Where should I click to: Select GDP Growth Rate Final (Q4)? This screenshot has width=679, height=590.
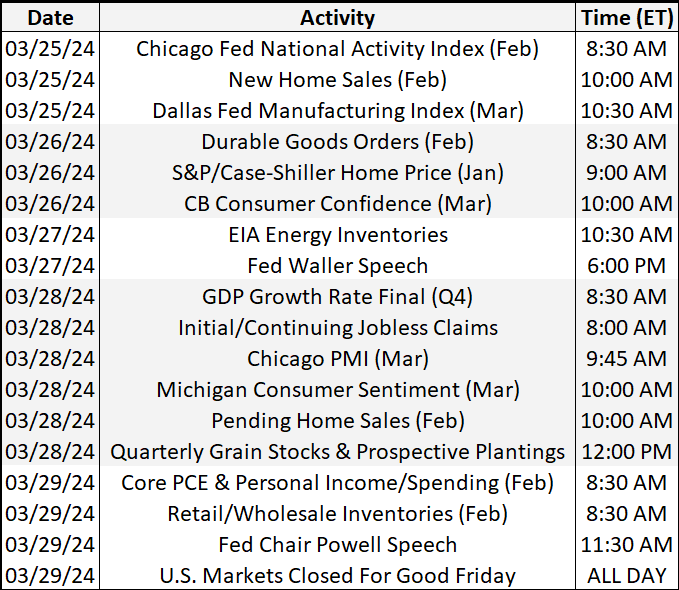337,297
